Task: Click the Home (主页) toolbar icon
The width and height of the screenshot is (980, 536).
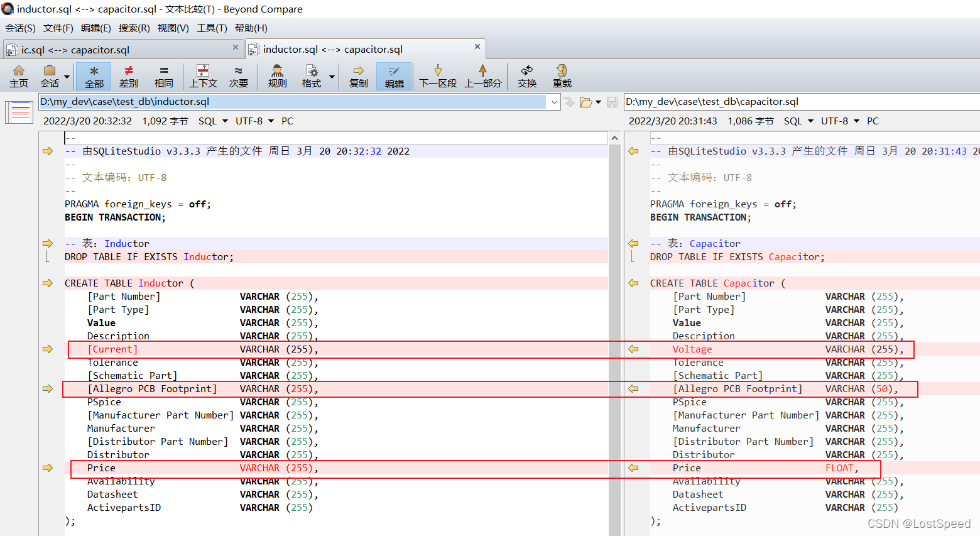Action: [19, 76]
